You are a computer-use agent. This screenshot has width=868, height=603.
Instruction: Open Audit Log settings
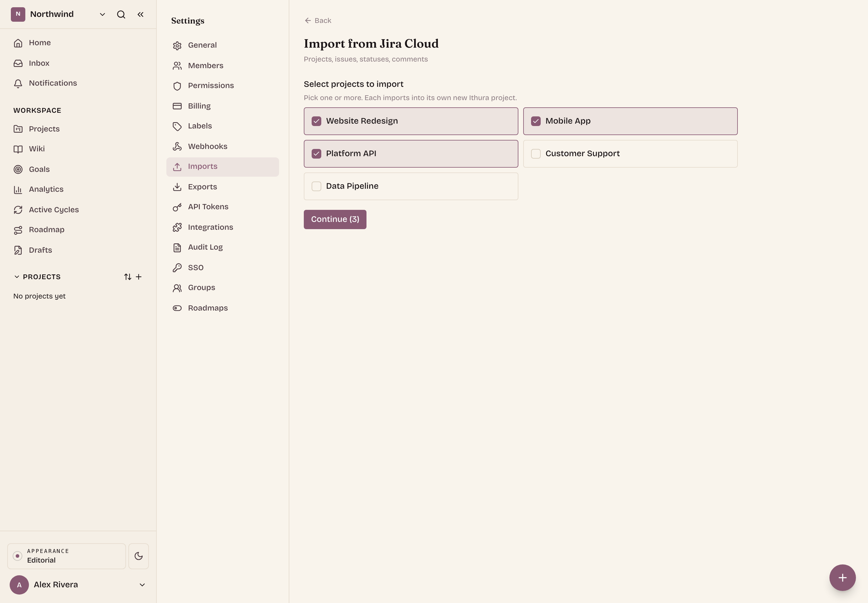tap(222, 248)
